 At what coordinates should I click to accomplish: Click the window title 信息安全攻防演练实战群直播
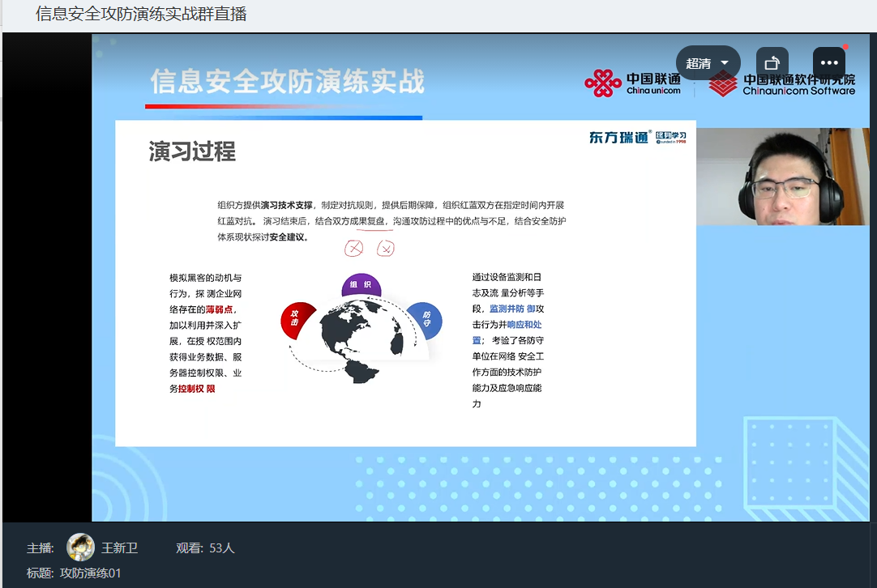141,14
